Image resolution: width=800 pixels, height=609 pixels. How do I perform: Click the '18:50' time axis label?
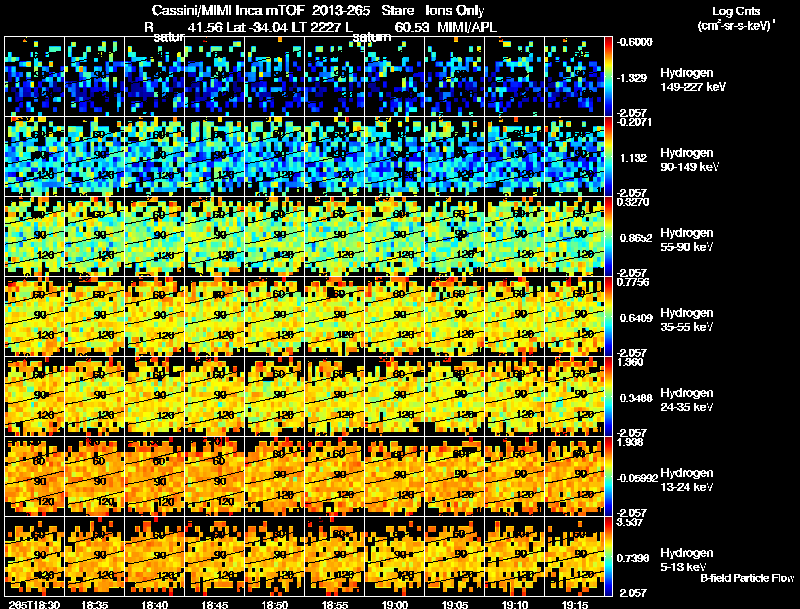[274, 604]
